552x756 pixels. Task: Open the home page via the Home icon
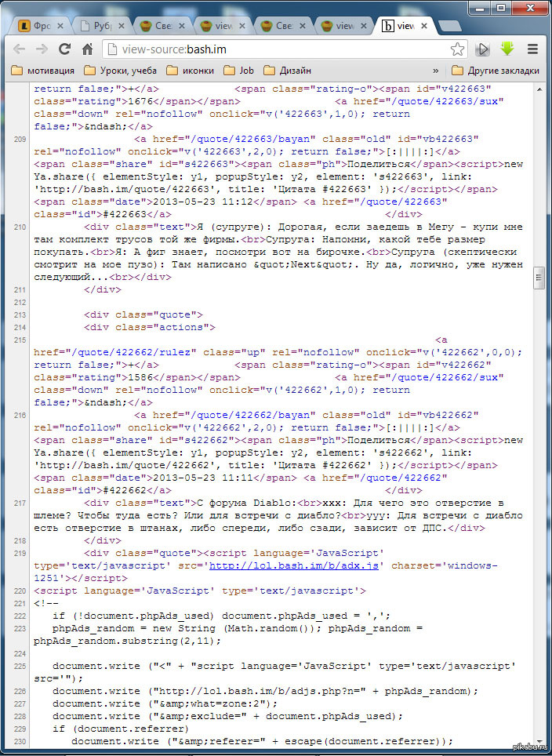87,49
